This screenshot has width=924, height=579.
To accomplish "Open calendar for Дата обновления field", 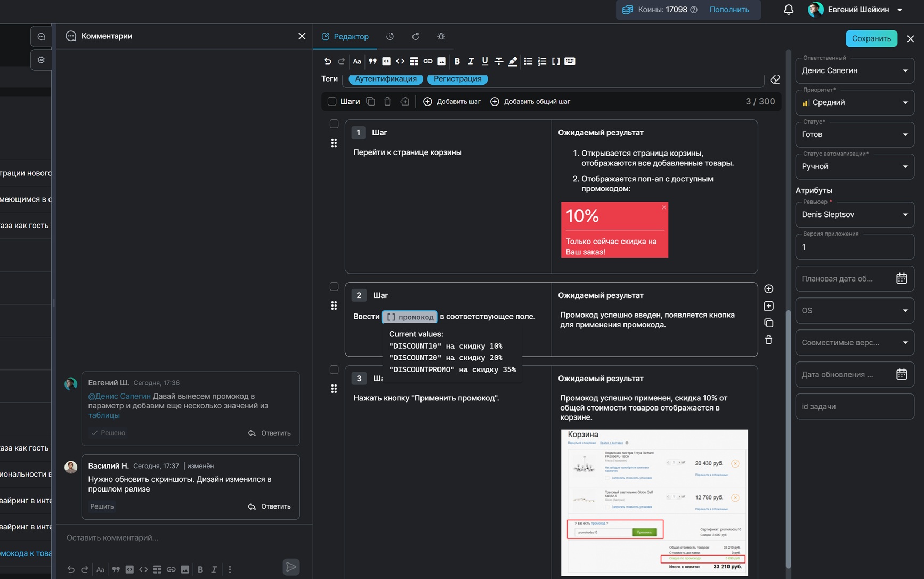I will [902, 374].
